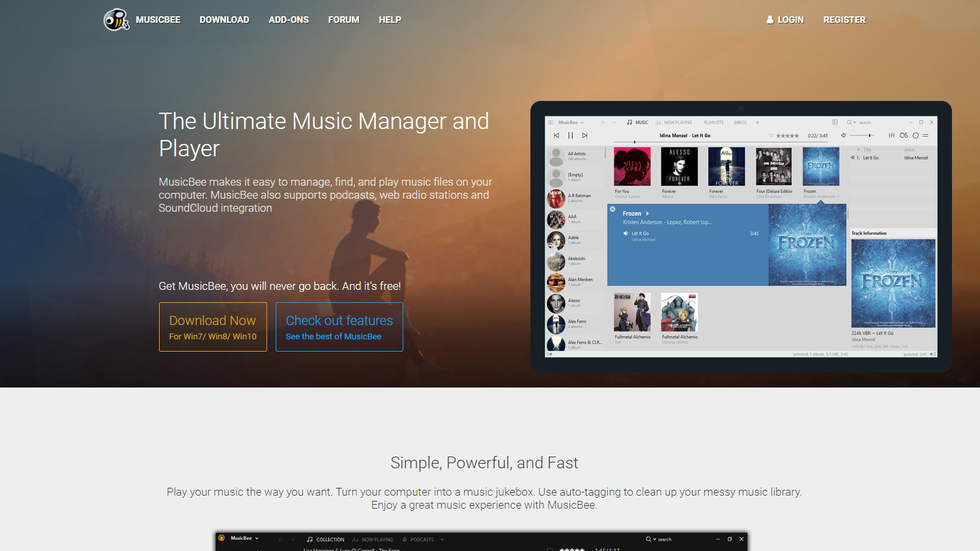Click the MusicBee bee logo icon
This screenshot has height=551, width=980.
point(116,20)
